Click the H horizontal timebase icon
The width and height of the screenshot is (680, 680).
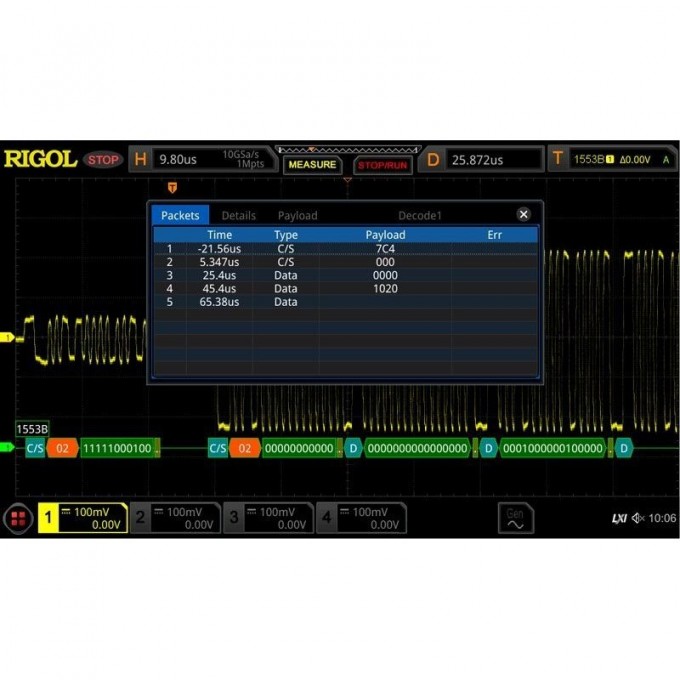pyautogui.click(x=140, y=159)
